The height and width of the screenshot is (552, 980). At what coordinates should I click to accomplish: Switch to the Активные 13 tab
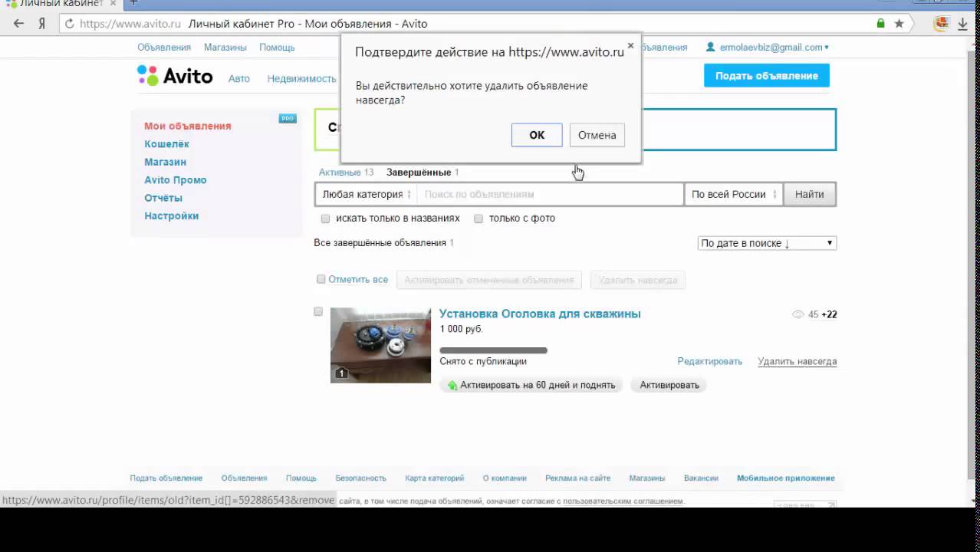[x=346, y=172]
